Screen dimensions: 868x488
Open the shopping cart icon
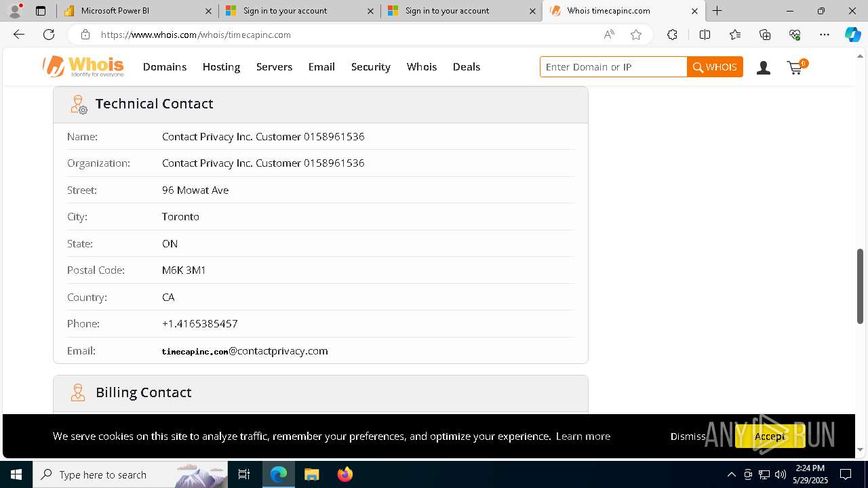point(797,66)
